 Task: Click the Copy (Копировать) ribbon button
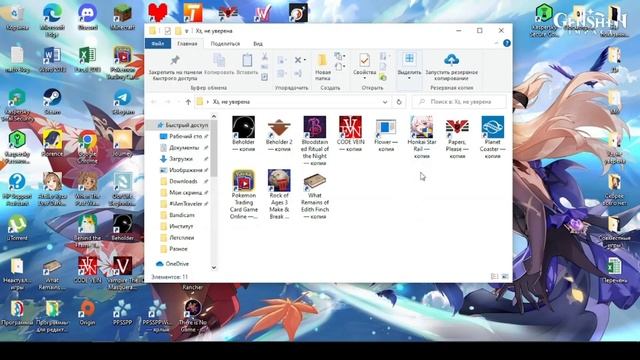click(219, 64)
